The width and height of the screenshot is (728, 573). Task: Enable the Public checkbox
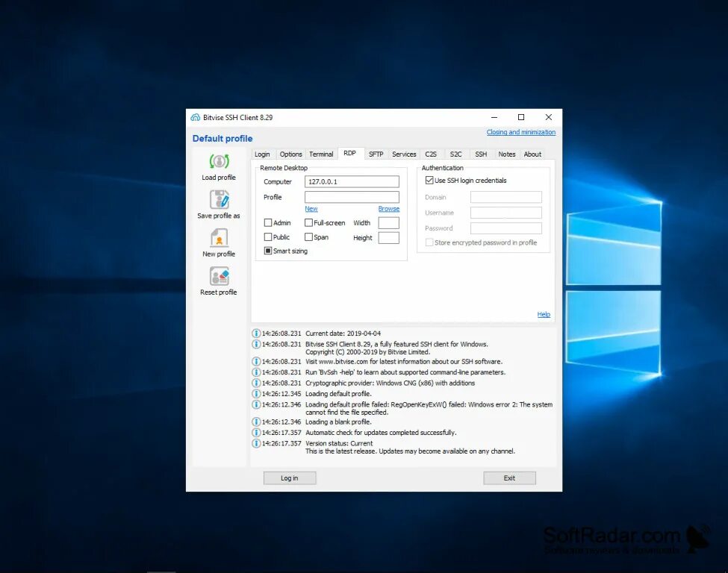point(268,237)
